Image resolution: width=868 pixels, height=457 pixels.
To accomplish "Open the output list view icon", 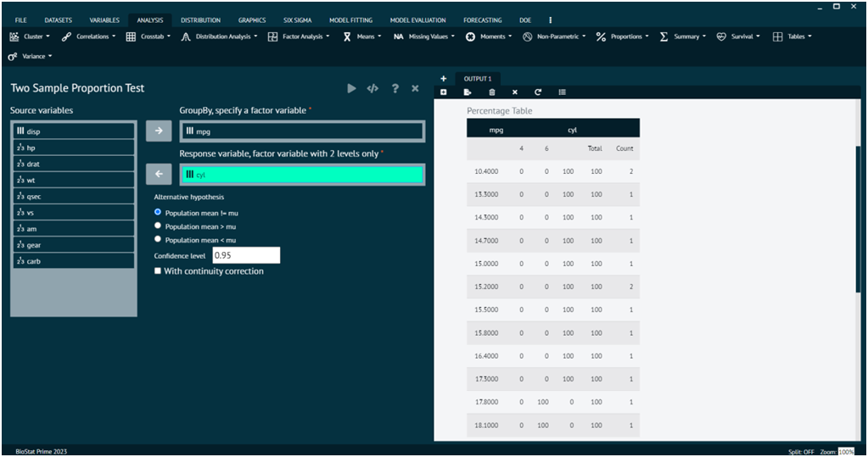I will point(562,92).
